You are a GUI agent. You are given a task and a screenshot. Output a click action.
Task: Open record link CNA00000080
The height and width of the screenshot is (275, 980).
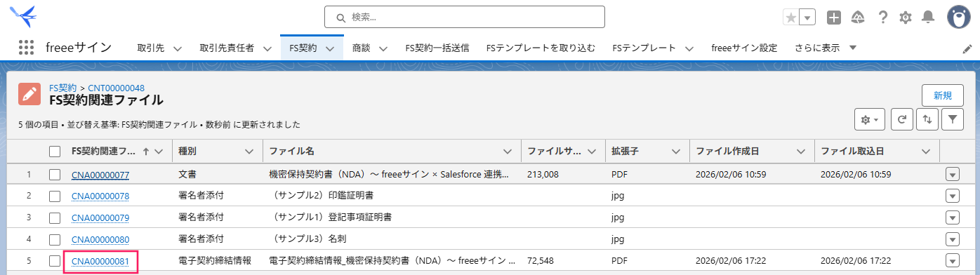click(x=100, y=240)
